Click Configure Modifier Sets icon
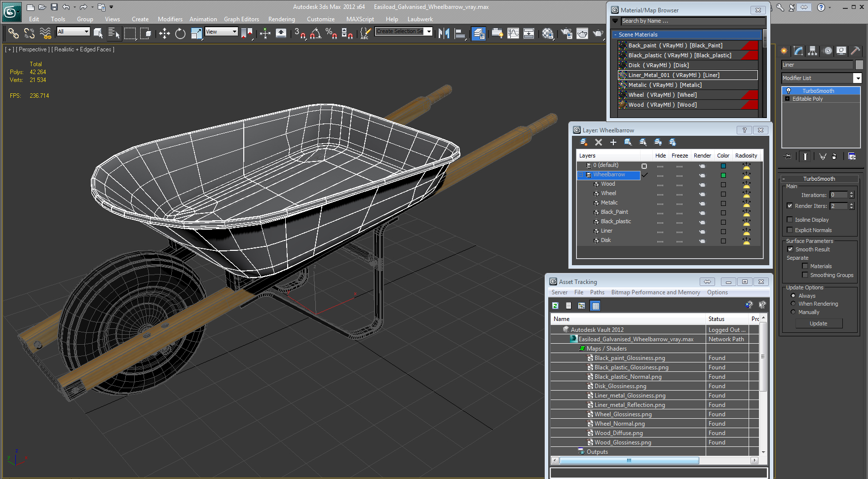This screenshot has width=868, height=479. [x=852, y=156]
